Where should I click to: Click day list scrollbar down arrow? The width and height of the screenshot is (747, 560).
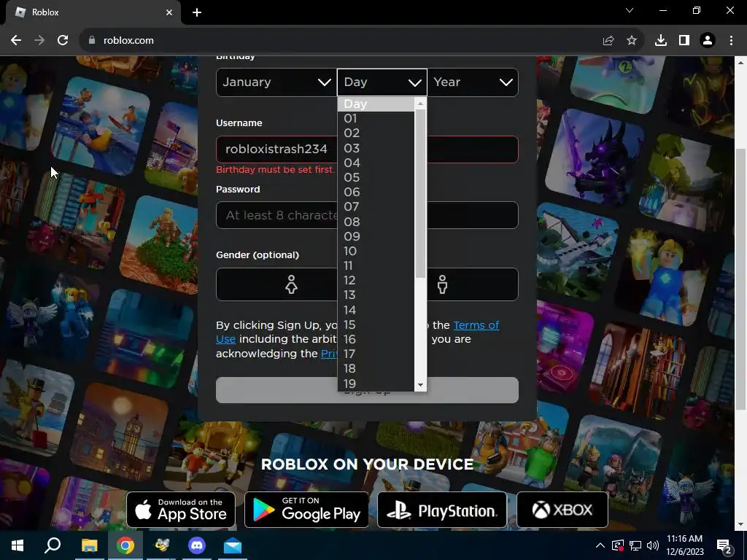point(420,385)
